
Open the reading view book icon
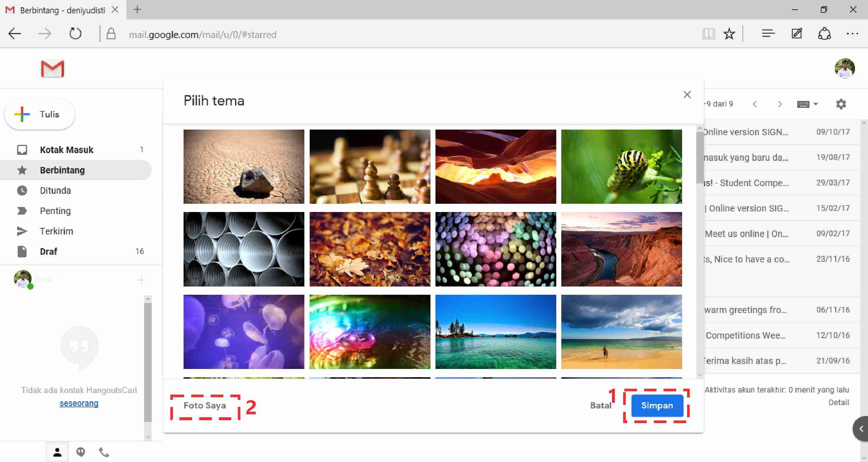point(709,34)
